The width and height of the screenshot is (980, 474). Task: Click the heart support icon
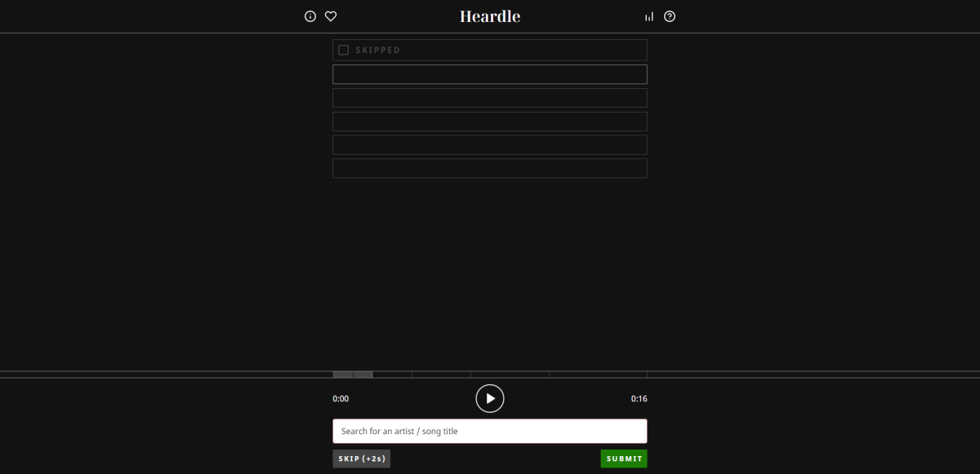click(x=331, y=16)
